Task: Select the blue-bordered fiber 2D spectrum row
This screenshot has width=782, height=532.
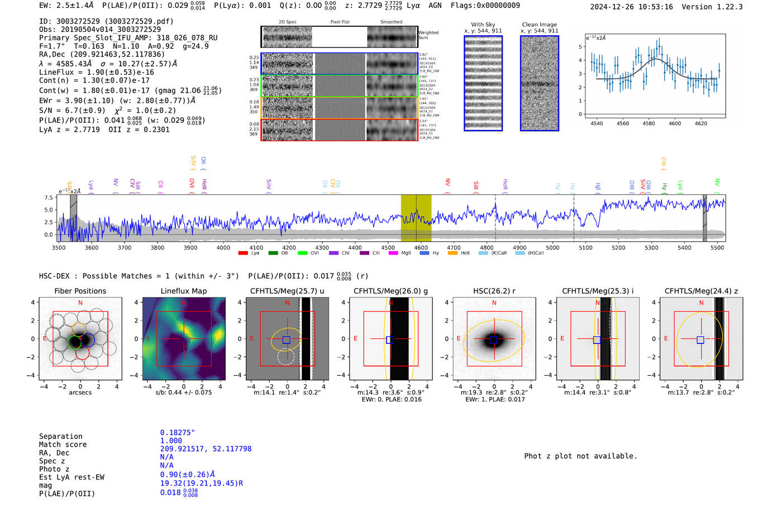Action: (x=288, y=64)
